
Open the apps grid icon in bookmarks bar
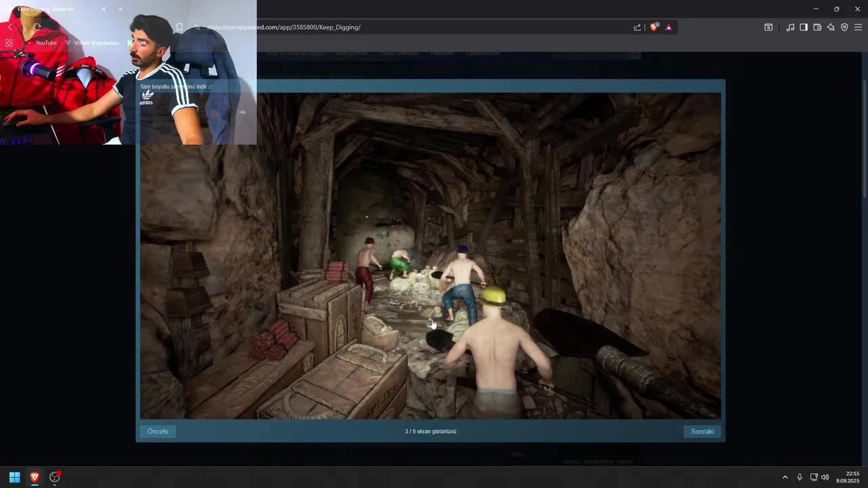[x=9, y=43]
